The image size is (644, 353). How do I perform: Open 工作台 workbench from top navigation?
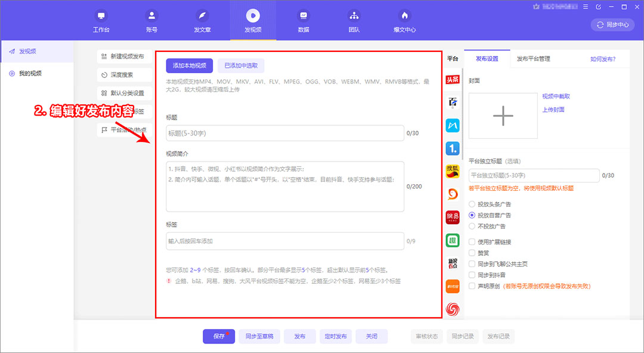(x=101, y=21)
